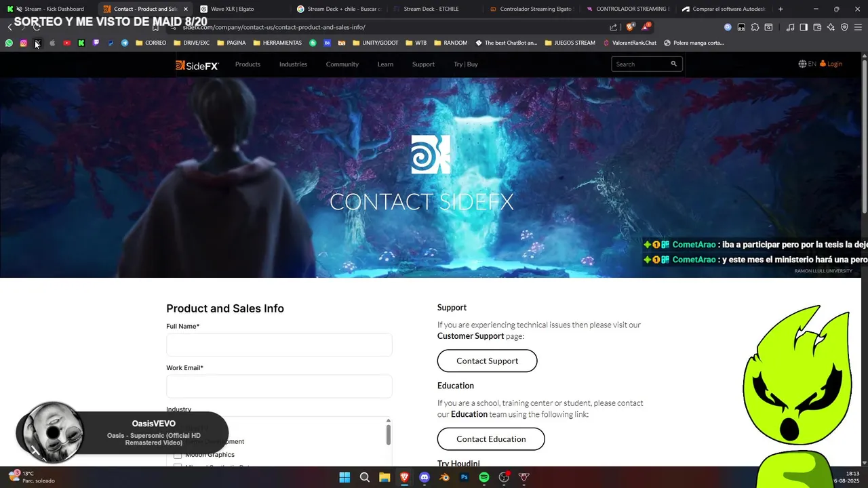The height and width of the screenshot is (488, 868).
Task: Open the PAGINA bookmarks folder
Action: 231,43
